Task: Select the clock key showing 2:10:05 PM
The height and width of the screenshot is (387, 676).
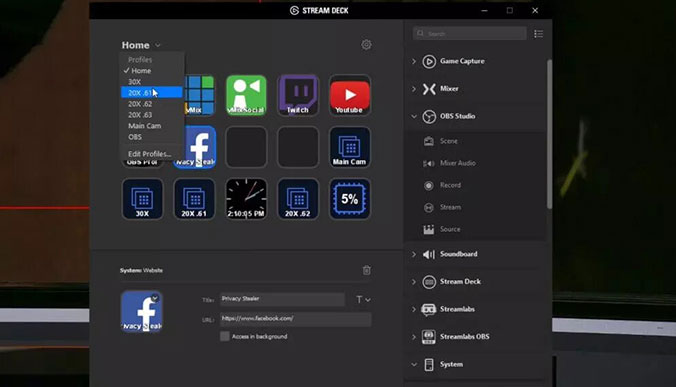Action: [246, 199]
